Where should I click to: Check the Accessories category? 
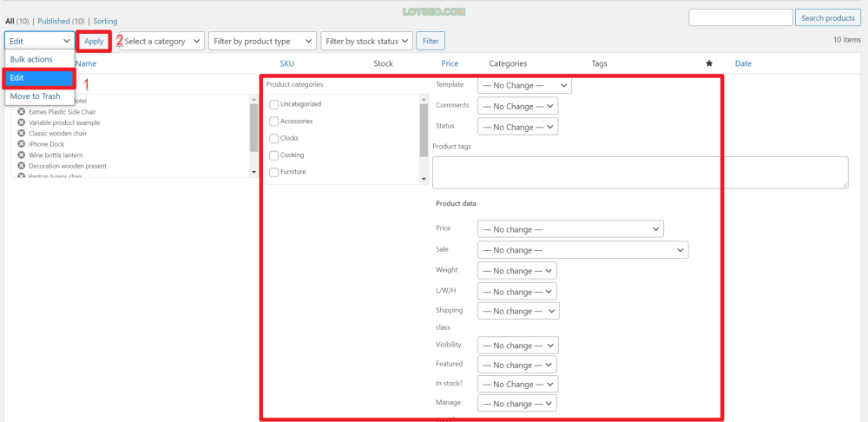273,122
